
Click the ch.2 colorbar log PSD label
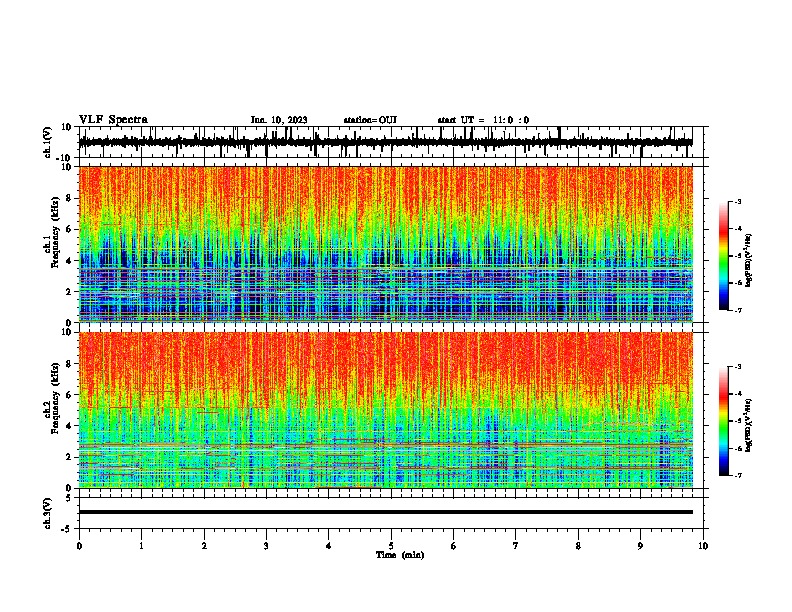coord(749,425)
